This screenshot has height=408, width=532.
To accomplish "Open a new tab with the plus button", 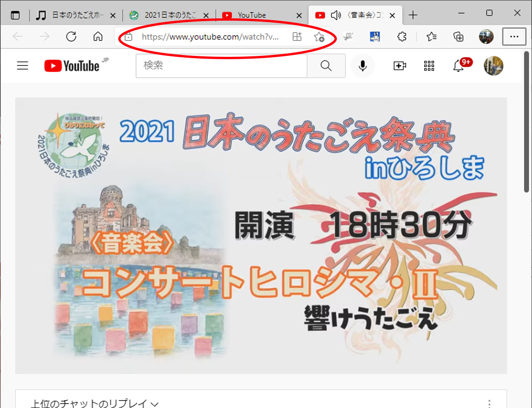I will [413, 15].
